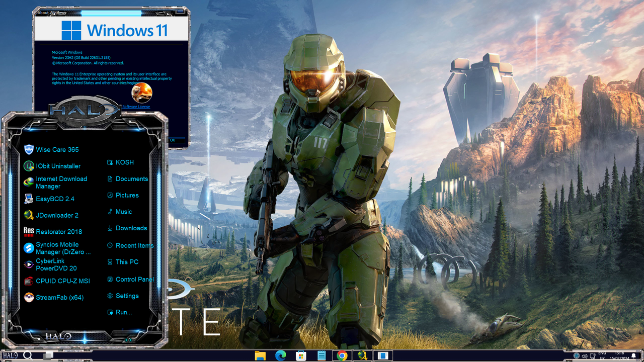The image size is (644, 362).
Task: Click the globe tray icon
Action: (x=577, y=356)
